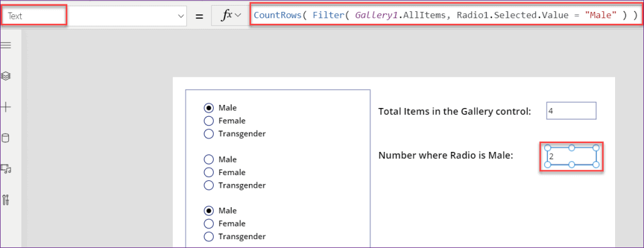Select Transgender radio in second gallery item
Viewport: 644px width, 248px height.
click(x=209, y=185)
